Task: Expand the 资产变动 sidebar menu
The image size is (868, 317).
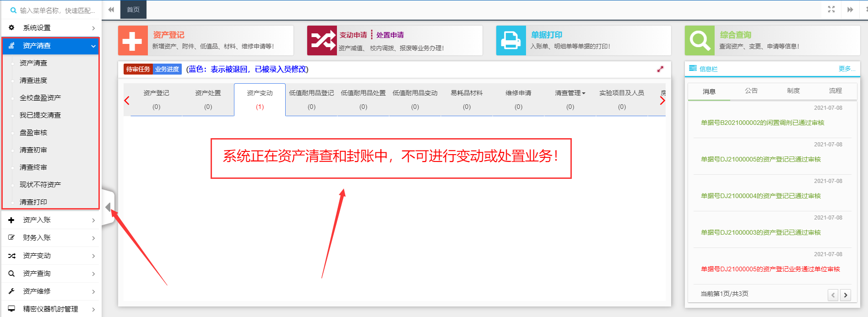Action: pos(51,255)
